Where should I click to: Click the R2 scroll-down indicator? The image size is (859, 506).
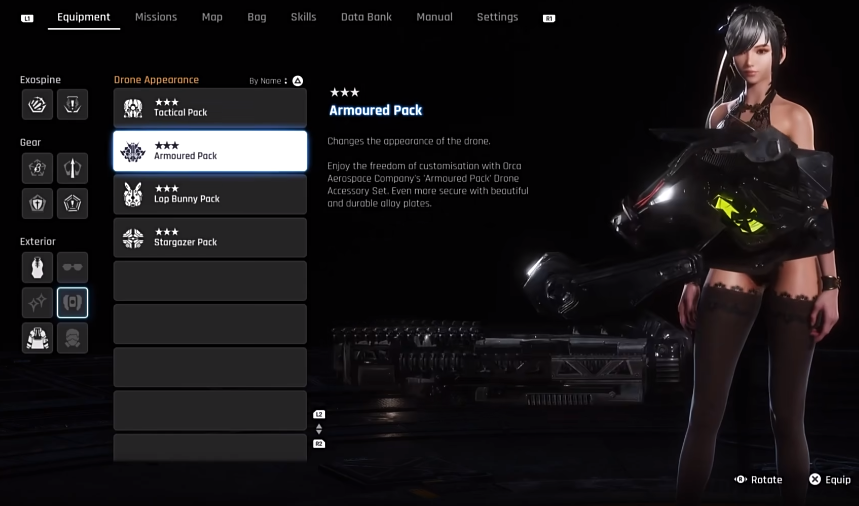[319, 444]
